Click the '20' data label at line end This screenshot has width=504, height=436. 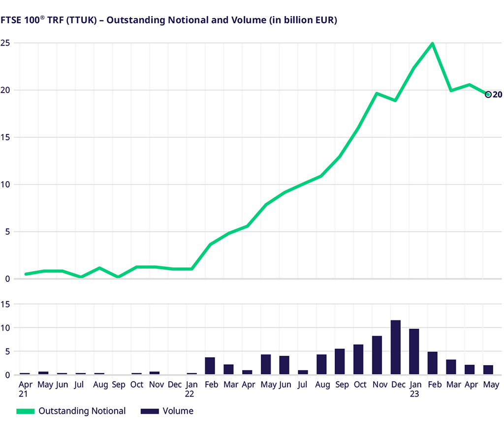click(x=497, y=94)
